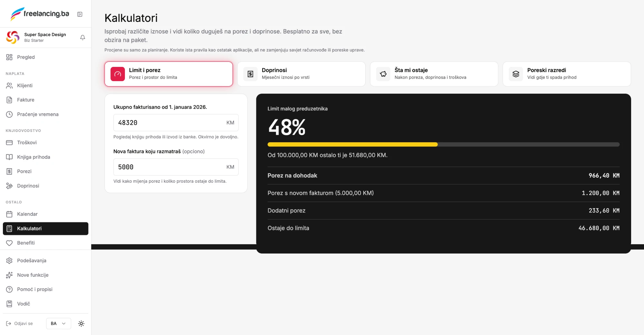Open Kalendar in sidebar

45,214
